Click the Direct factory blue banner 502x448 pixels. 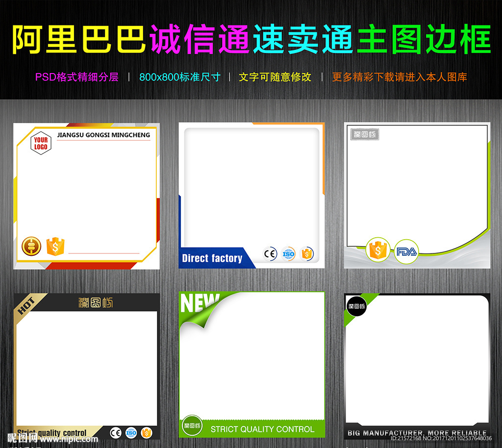pos(216,258)
